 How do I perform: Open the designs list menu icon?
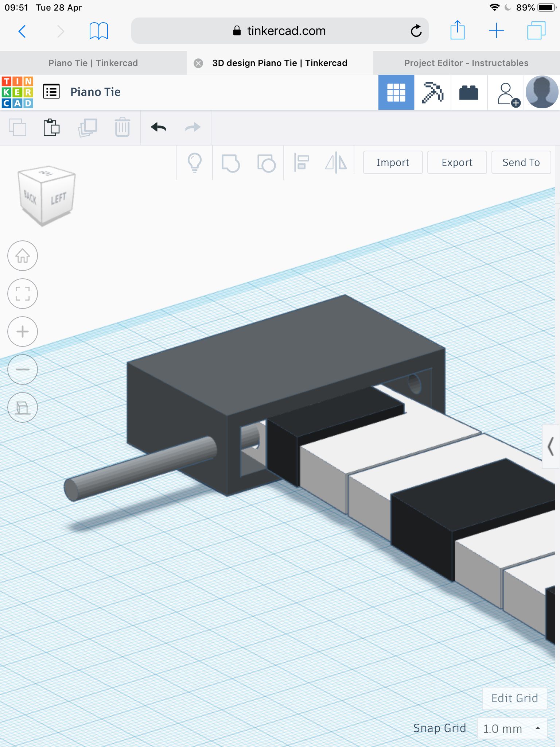point(51,92)
